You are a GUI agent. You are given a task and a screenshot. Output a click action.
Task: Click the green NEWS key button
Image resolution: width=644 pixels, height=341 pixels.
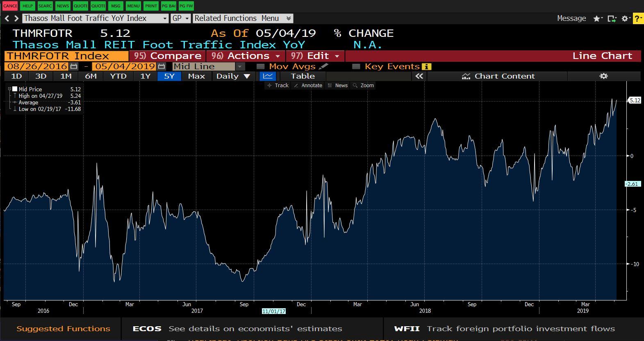(x=63, y=6)
